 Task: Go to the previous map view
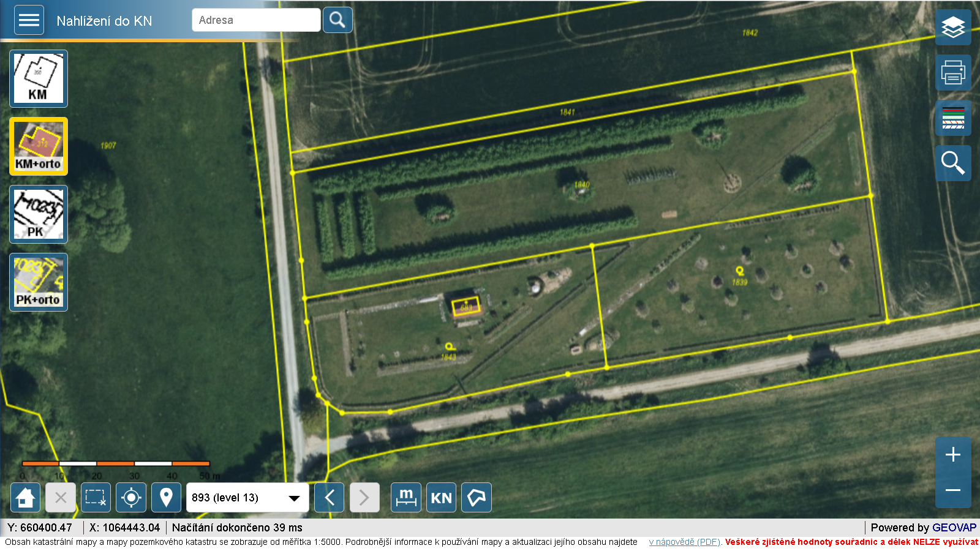click(329, 498)
